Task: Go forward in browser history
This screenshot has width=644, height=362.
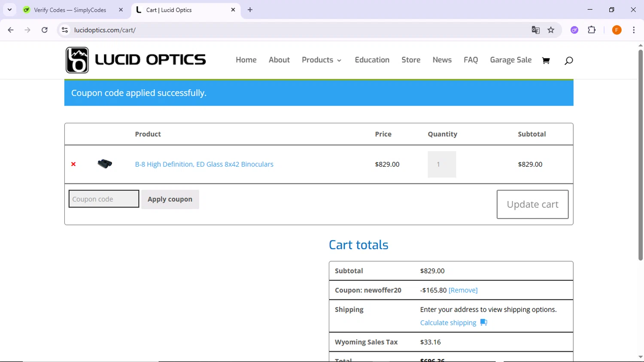Action: pyautogui.click(x=27, y=30)
